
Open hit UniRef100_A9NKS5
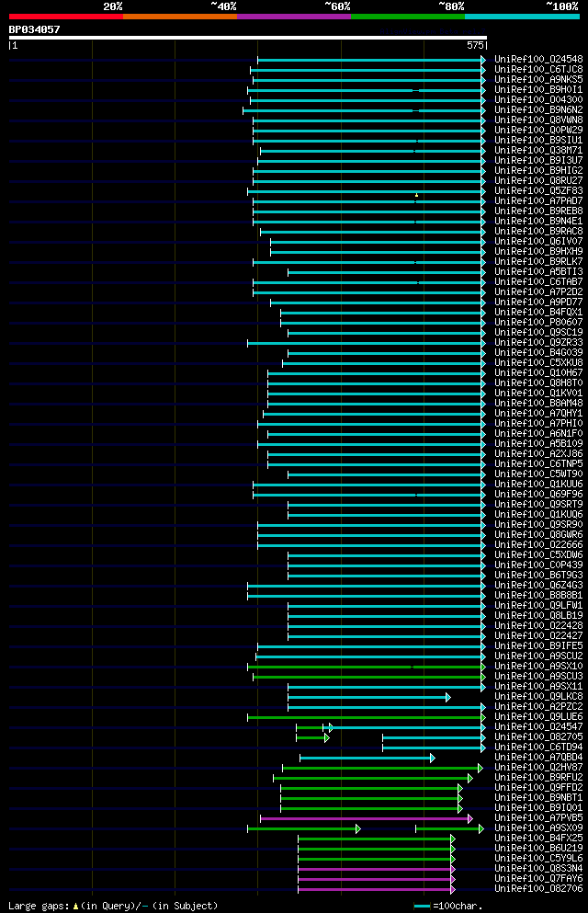click(x=538, y=80)
